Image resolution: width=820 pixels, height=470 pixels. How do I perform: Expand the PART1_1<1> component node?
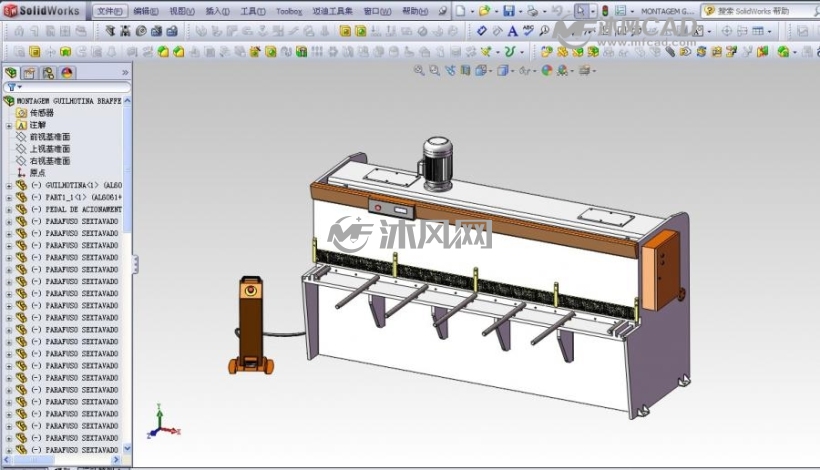coord(9,197)
